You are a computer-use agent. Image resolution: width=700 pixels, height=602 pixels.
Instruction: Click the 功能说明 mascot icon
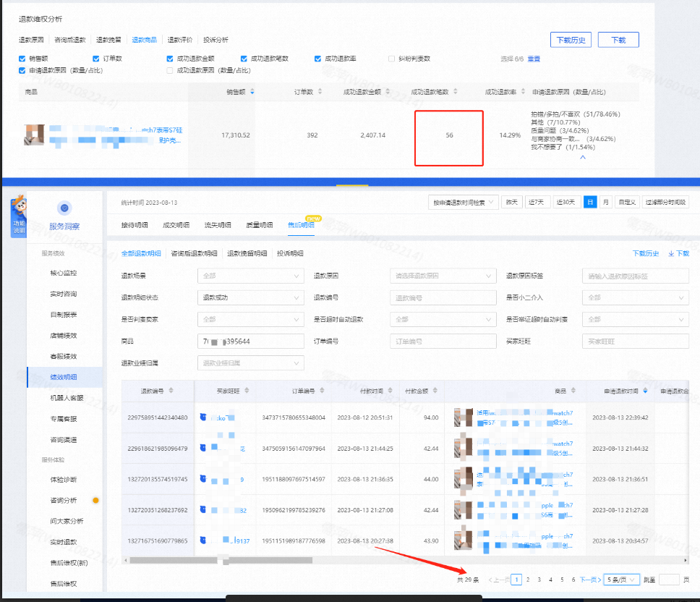pyautogui.click(x=19, y=216)
